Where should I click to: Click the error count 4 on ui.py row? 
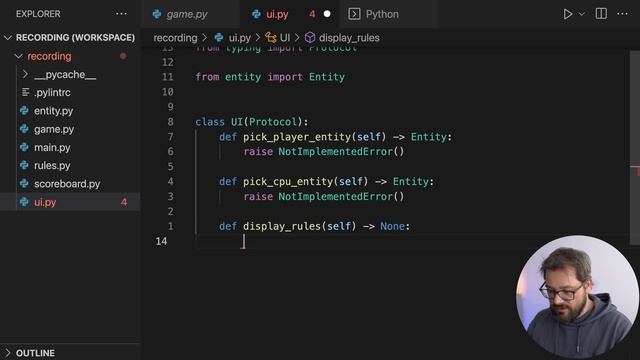click(124, 202)
